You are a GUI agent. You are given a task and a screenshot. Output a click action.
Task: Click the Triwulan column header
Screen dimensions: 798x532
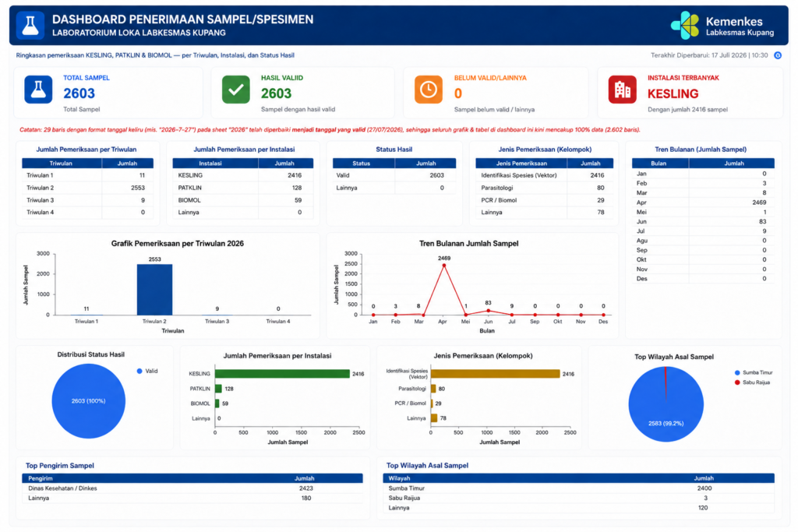click(62, 164)
